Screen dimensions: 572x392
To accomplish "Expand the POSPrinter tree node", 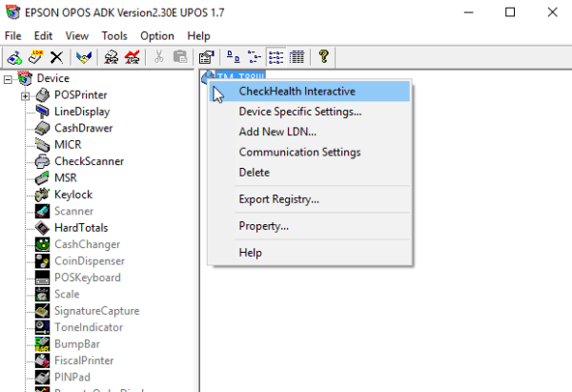I will pos(26,95).
